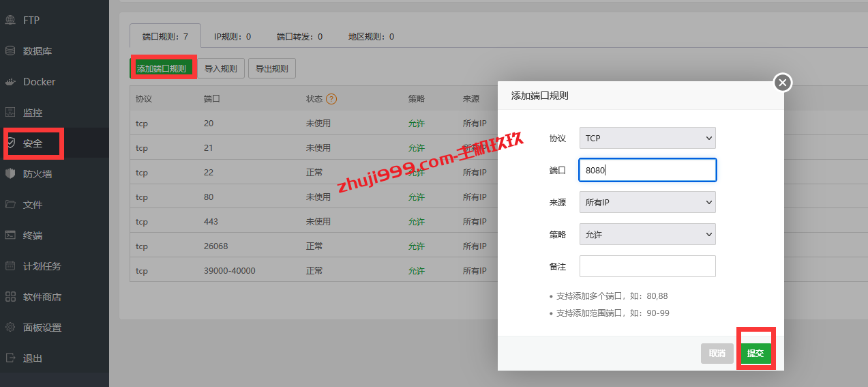Image resolution: width=868 pixels, height=387 pixels.
Task: Switch to the 端口转发 tab
Action: pyautogui.click(x=299, y=36)
